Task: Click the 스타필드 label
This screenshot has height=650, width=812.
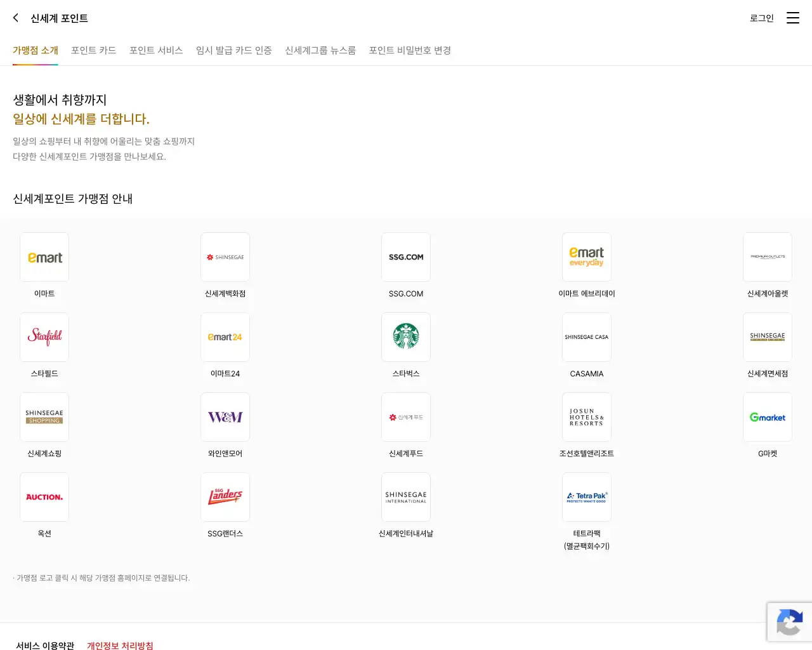Action: point(44,374)
